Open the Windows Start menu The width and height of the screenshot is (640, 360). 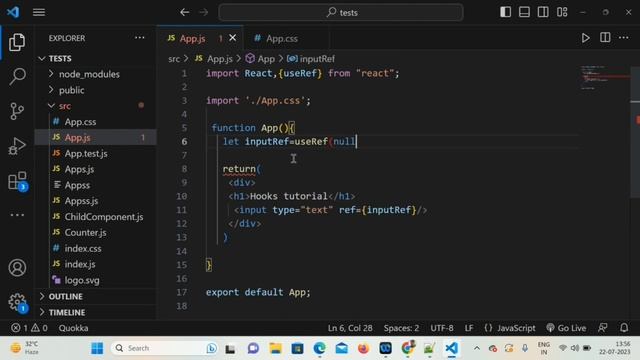click(97, 348)
